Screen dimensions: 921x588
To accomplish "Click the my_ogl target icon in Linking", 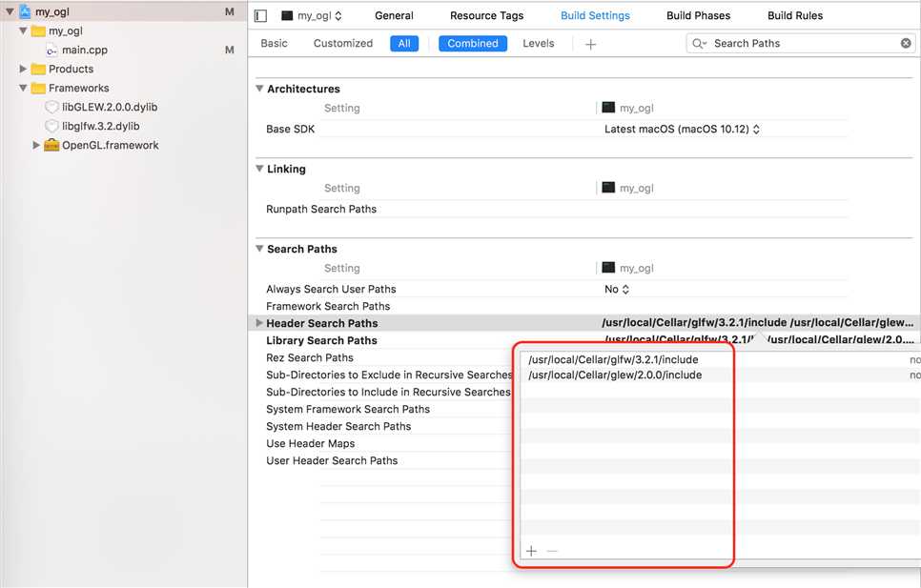I will click(x=608, y=188).
